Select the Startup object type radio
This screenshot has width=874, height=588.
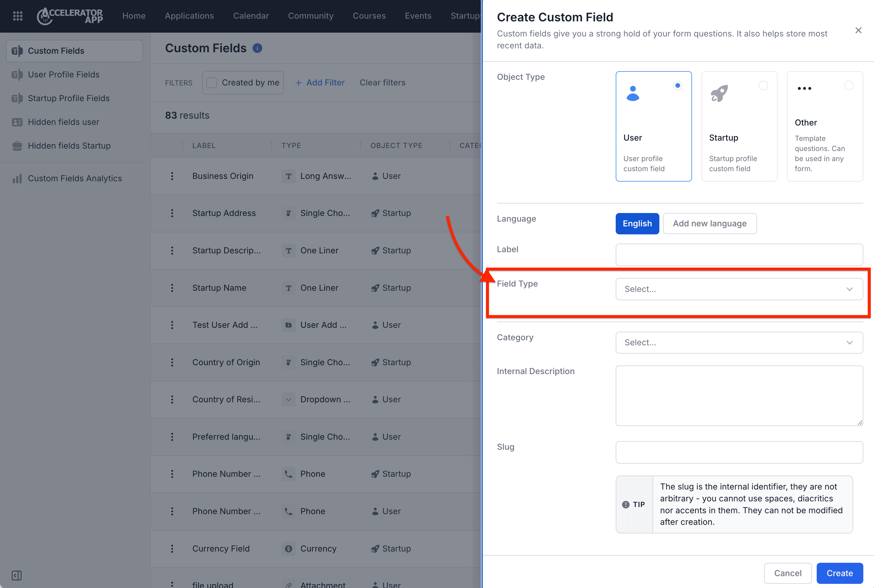point(763,85)
